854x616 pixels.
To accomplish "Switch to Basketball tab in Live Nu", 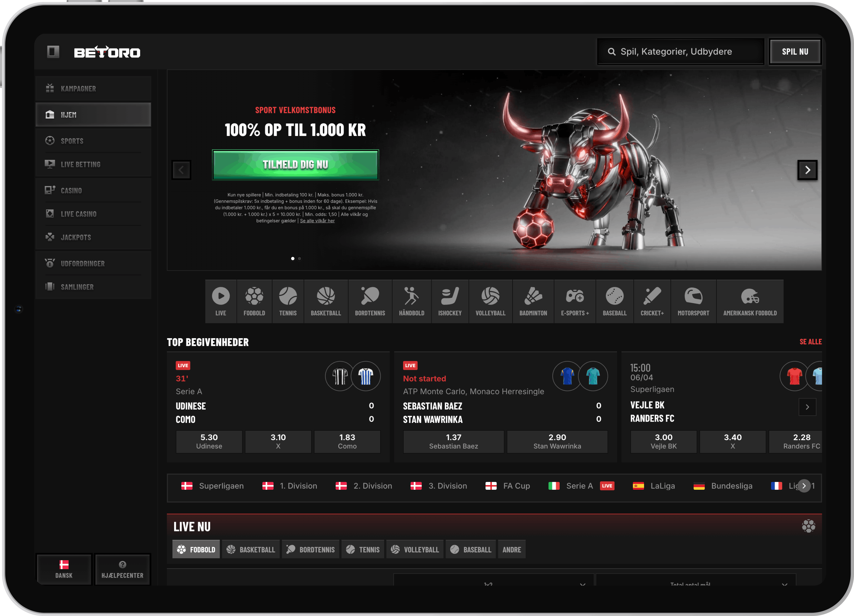I will pos(251,549).
